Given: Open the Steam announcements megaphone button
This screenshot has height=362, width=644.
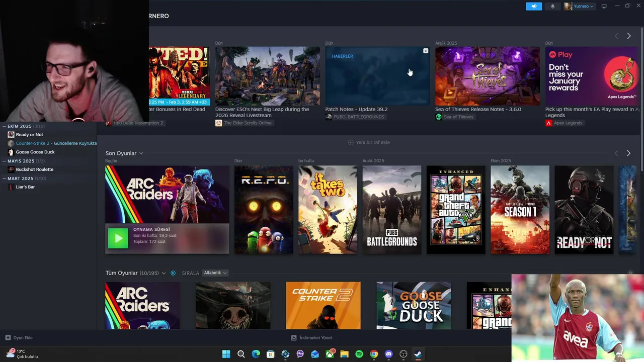Looking at the screenshot, I should point(534,6).
